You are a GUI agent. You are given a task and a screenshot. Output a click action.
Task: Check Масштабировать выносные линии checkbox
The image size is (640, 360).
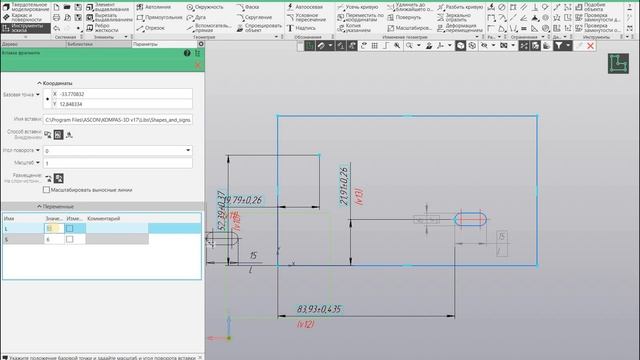click(x=46, y=190)
